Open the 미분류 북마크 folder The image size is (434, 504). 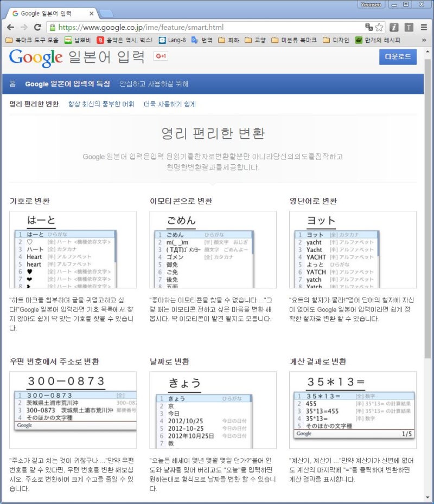pyautogui.click(x=294, y=40)
